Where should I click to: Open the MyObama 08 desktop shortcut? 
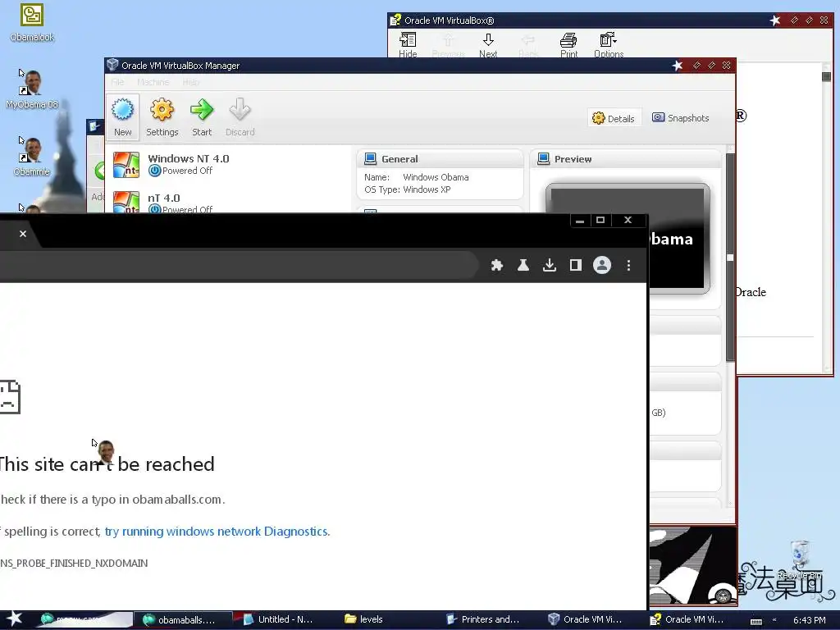pyautogui.click(x=32, y=89)
